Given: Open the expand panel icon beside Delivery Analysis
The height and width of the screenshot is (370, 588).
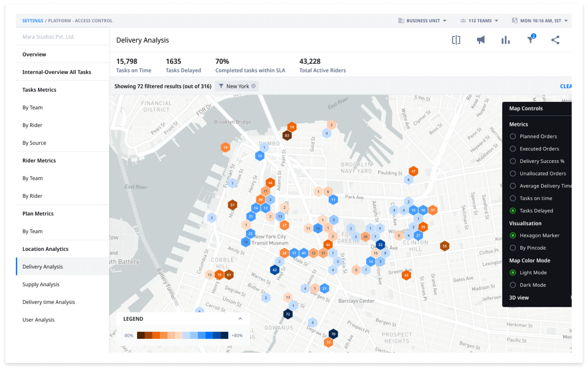Looking at the screenshot, I should click(x=456, y=40).
